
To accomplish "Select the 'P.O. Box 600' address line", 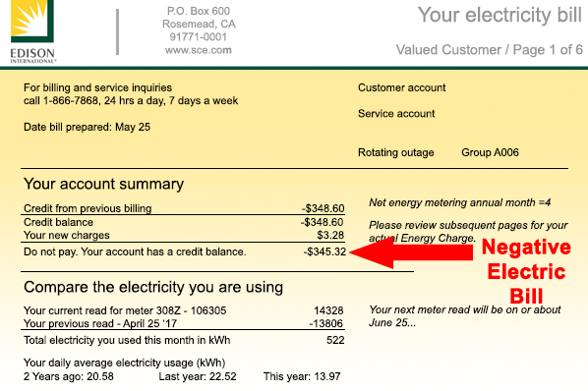I will coord(199,11).
